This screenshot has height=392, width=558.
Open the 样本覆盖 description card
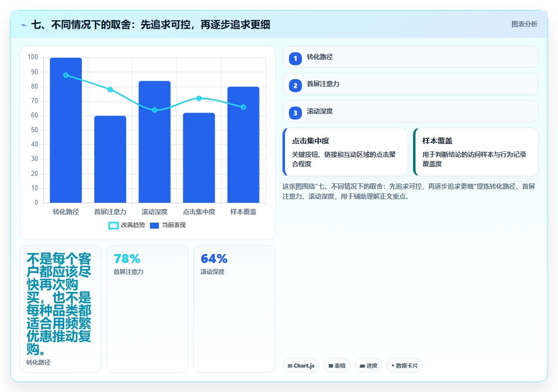(475, 152)
